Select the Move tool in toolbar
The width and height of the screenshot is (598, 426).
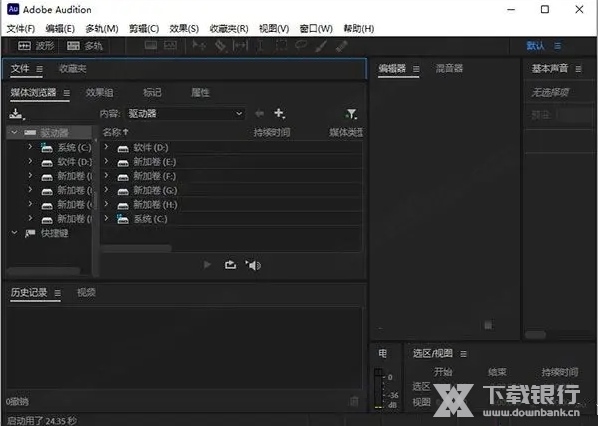(x=199, y=46)
